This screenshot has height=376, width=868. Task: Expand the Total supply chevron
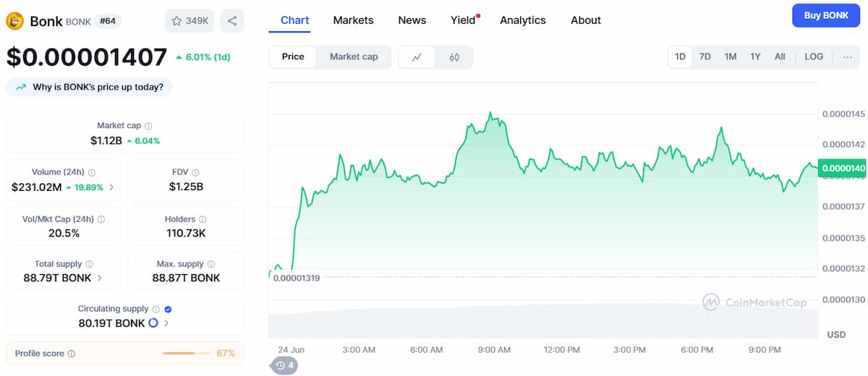click(99, 278)
